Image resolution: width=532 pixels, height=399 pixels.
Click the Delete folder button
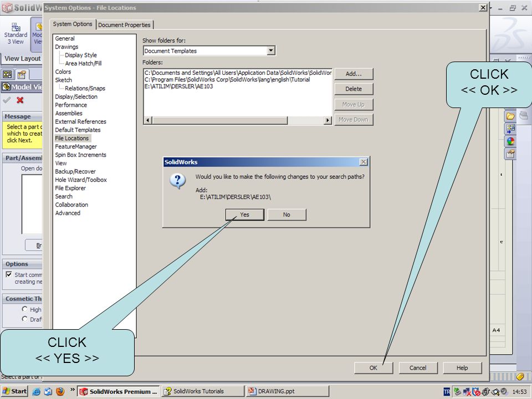click(x=354, y=89)
